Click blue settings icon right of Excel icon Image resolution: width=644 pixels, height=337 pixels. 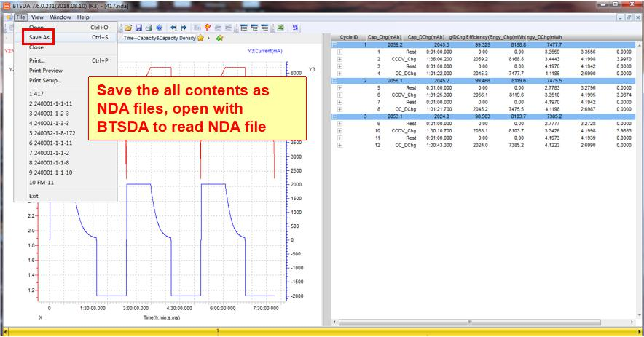pos(295,28)
